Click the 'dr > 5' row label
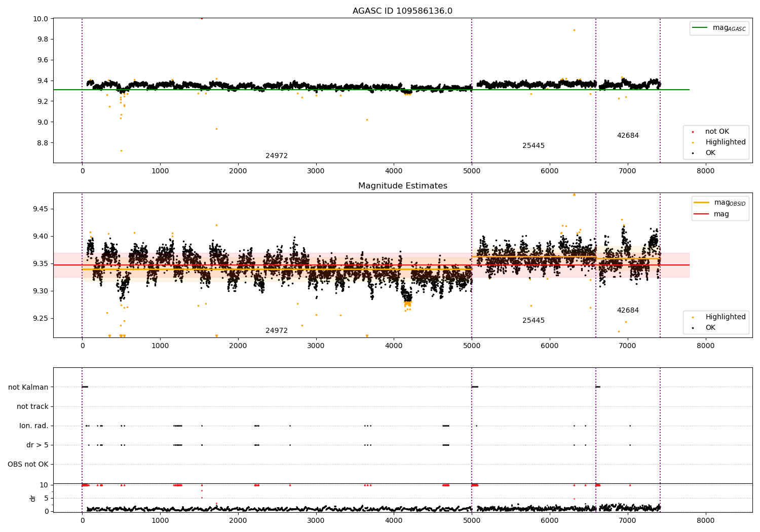The height and width of the screenshot is (532, 760). (x=37, y=445)
